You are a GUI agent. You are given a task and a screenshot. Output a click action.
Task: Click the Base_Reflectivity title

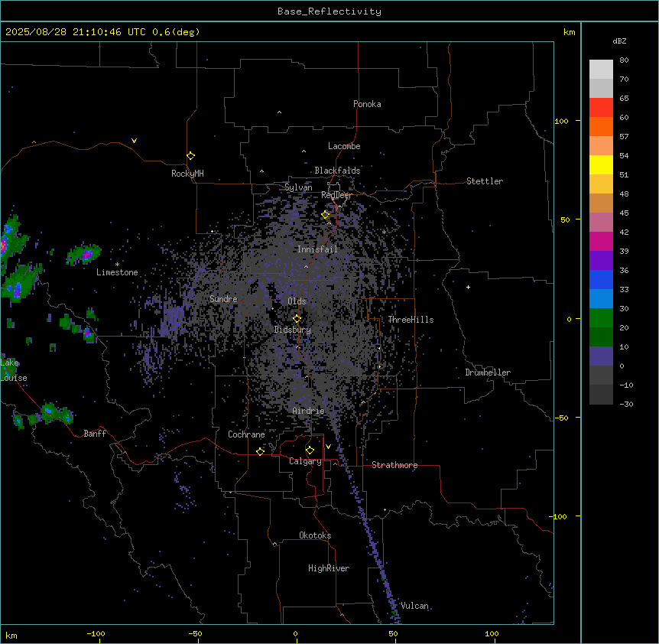coord(329,11)
